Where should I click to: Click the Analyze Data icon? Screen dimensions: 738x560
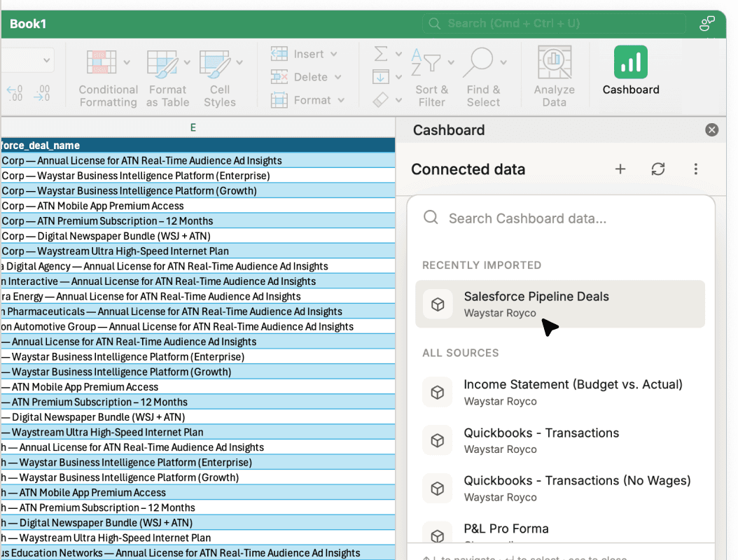pos(555,62)
